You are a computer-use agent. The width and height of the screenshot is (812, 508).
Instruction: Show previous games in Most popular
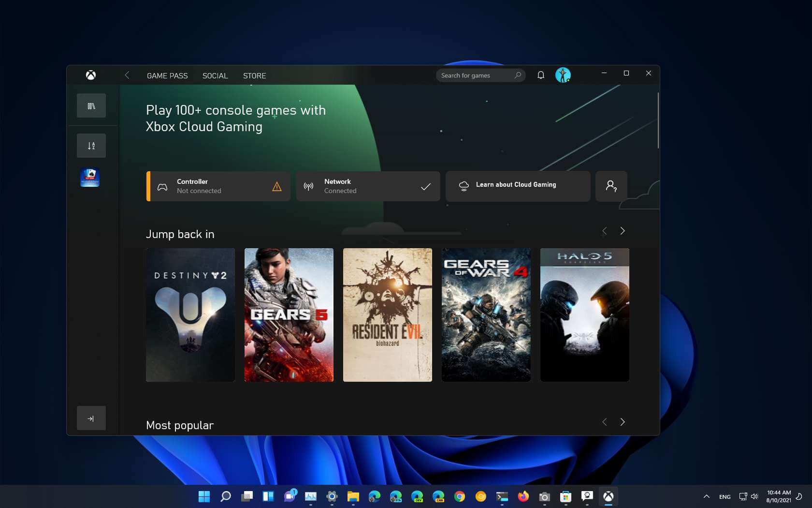point(604,422)
